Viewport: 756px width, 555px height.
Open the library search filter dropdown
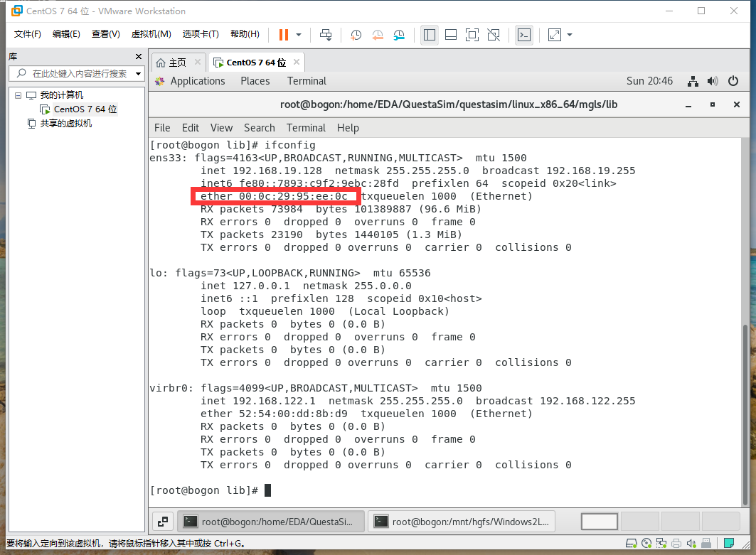coord(139,74)
